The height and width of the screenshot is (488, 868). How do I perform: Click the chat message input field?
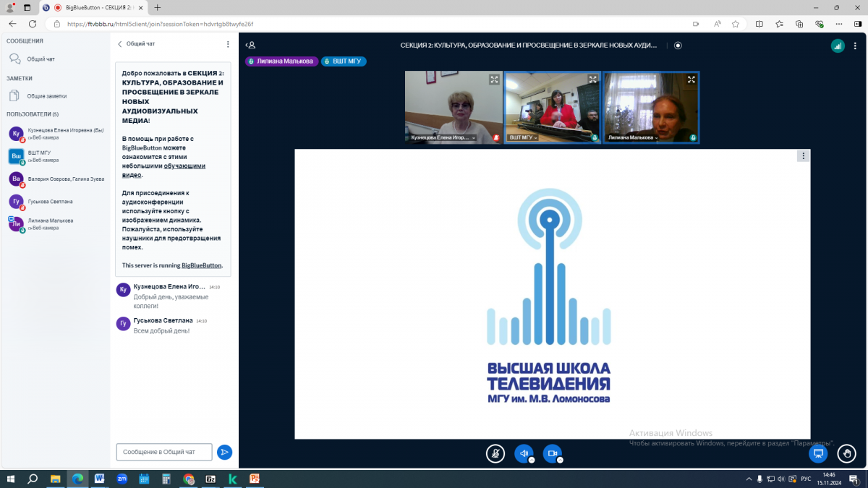pyautogui.click(x=164, y=452)
